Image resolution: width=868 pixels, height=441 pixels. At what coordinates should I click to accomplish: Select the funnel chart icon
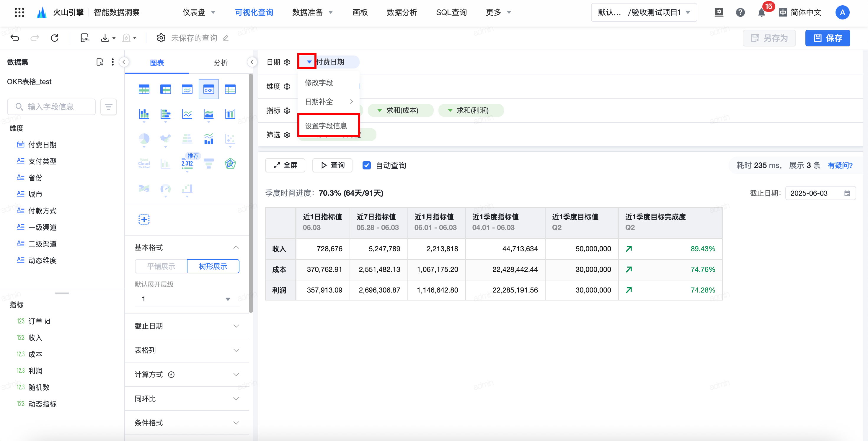coord(208,164)
